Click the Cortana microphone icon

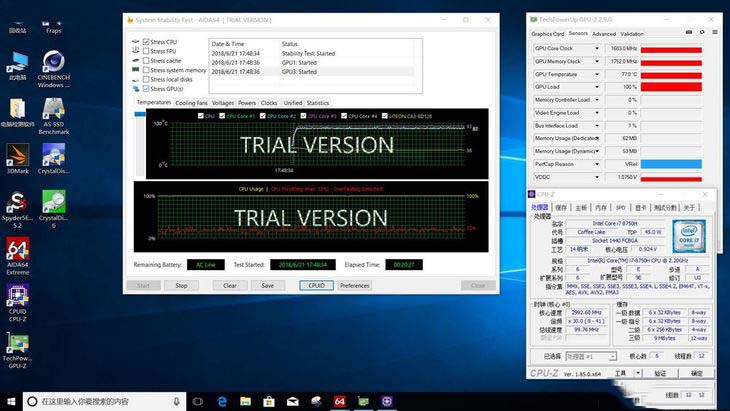click(x=176, y=401)
